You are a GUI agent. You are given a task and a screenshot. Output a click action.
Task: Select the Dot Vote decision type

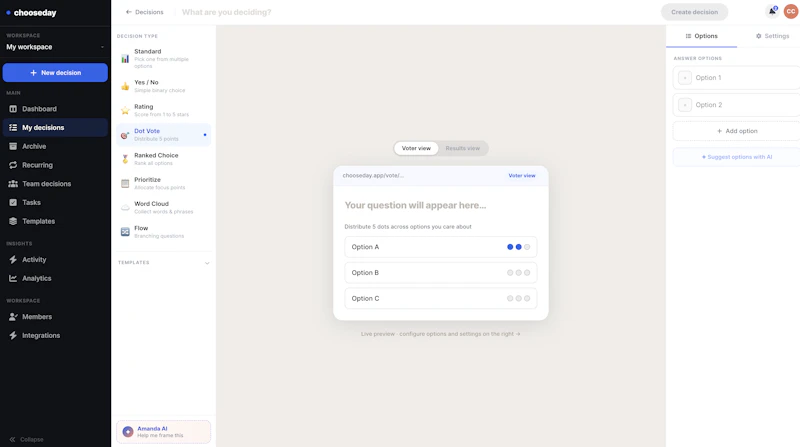tap(163, 135)
